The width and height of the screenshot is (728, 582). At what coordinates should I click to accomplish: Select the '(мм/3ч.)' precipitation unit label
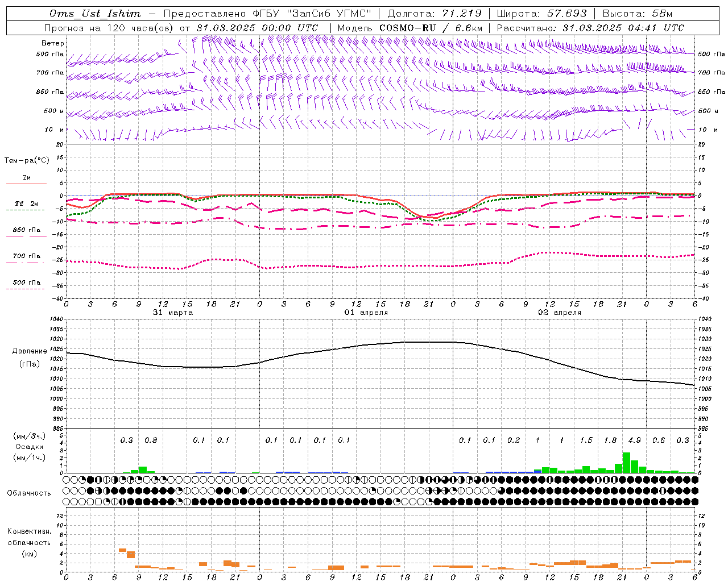click(30, 436)
